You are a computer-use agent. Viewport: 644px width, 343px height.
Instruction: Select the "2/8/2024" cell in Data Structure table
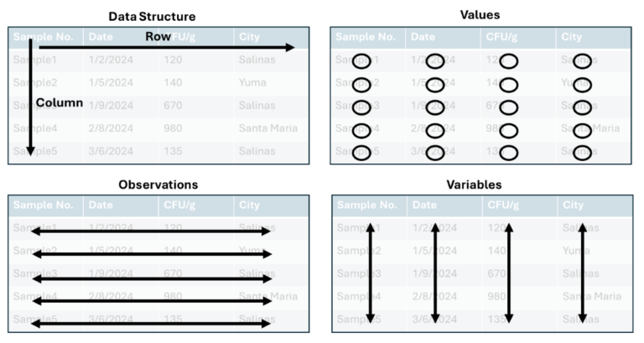111,128
